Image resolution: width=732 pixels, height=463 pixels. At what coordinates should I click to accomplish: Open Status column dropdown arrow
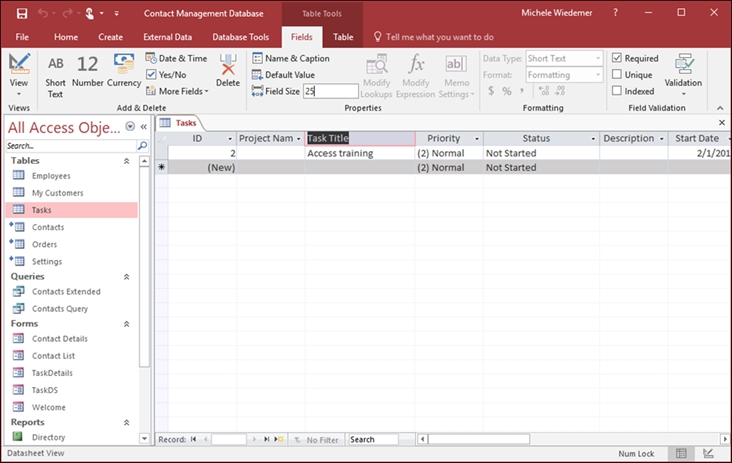[x=593, y=139]
